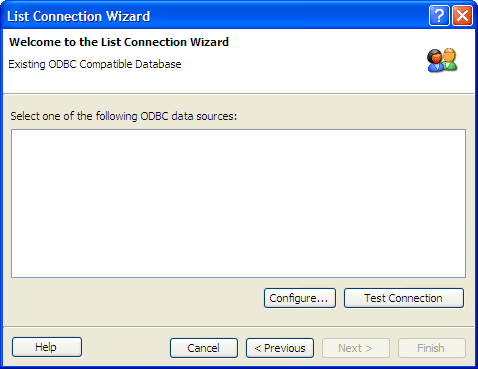The width and height of the screenshot is (478, 369).
Task: Click the two-people users icon
Action: click(442, 60)
